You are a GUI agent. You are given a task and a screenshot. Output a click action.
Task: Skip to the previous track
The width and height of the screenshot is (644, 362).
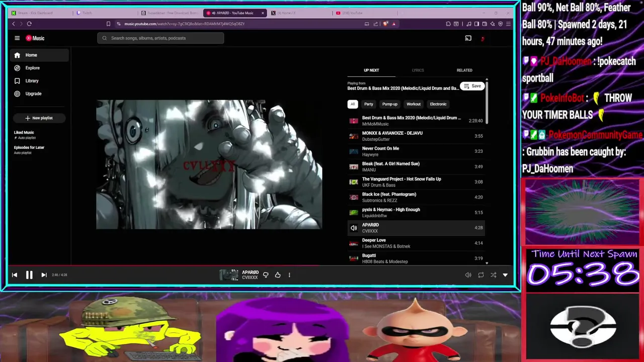point(15,275)
